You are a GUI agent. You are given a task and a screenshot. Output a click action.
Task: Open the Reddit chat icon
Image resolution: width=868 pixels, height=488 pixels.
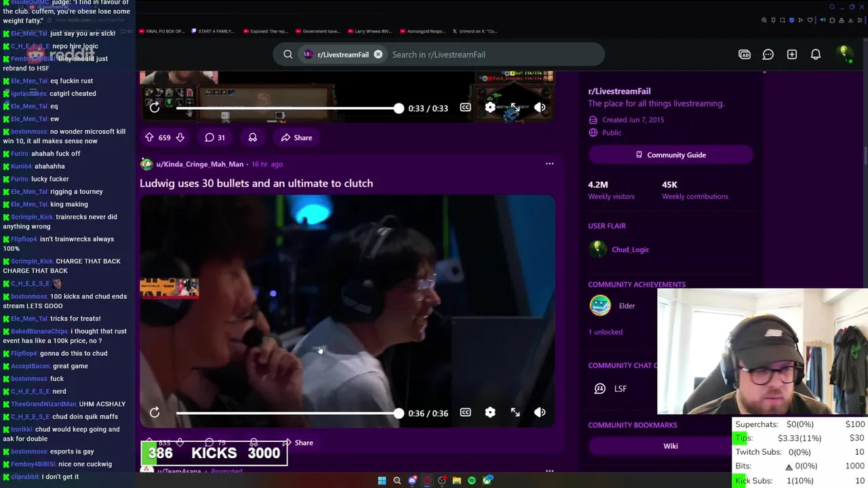tap(768, 54)
